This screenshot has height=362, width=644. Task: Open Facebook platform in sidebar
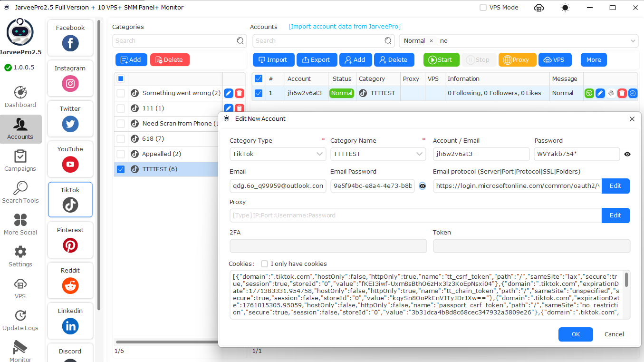tap(70, 38)
